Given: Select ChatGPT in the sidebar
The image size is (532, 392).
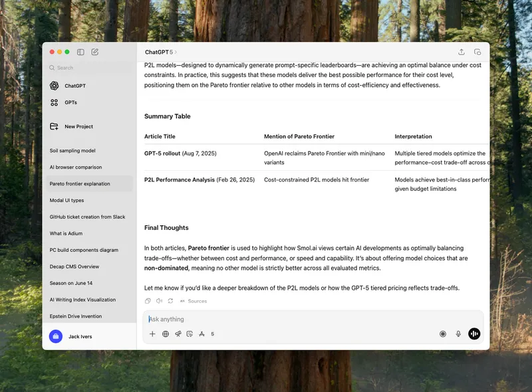Looking at the screenshot, I should (74, 86).
